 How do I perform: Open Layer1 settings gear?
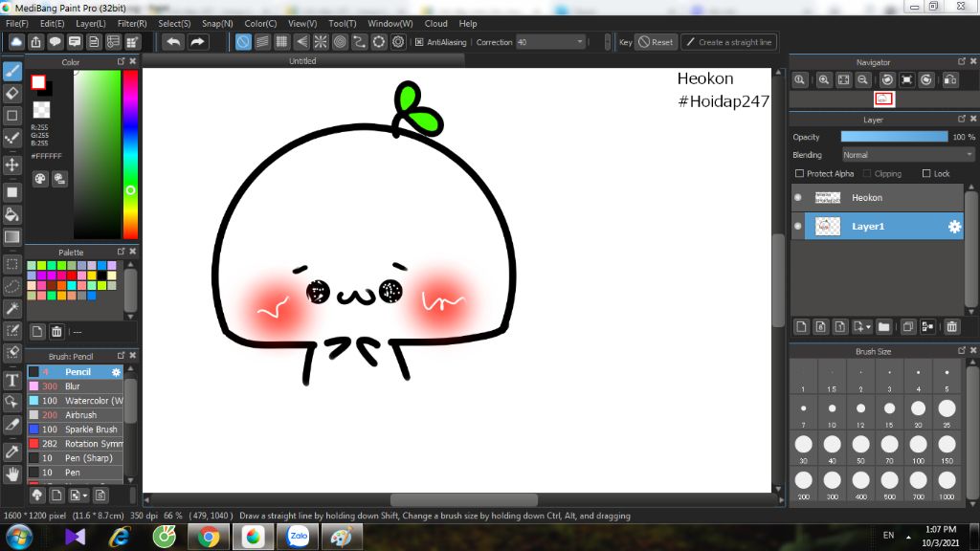coord(954,226)
